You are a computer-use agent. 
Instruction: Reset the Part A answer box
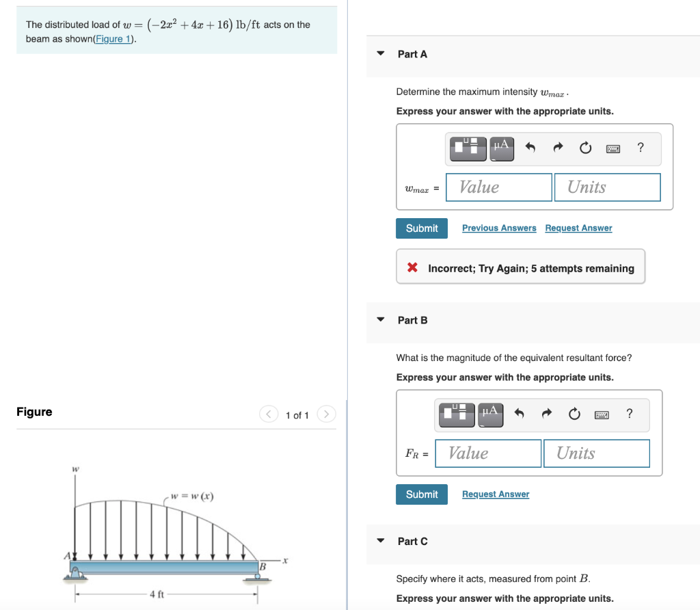[585, 148]
